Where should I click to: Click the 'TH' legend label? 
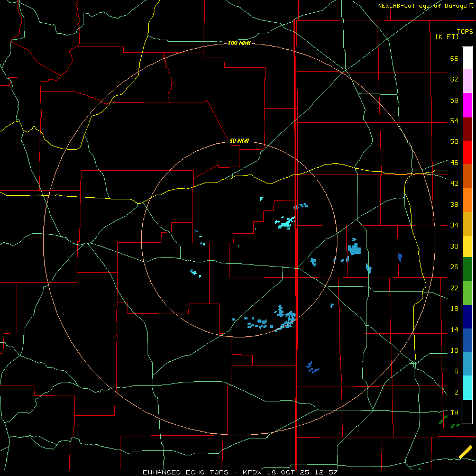pos(454,413)
